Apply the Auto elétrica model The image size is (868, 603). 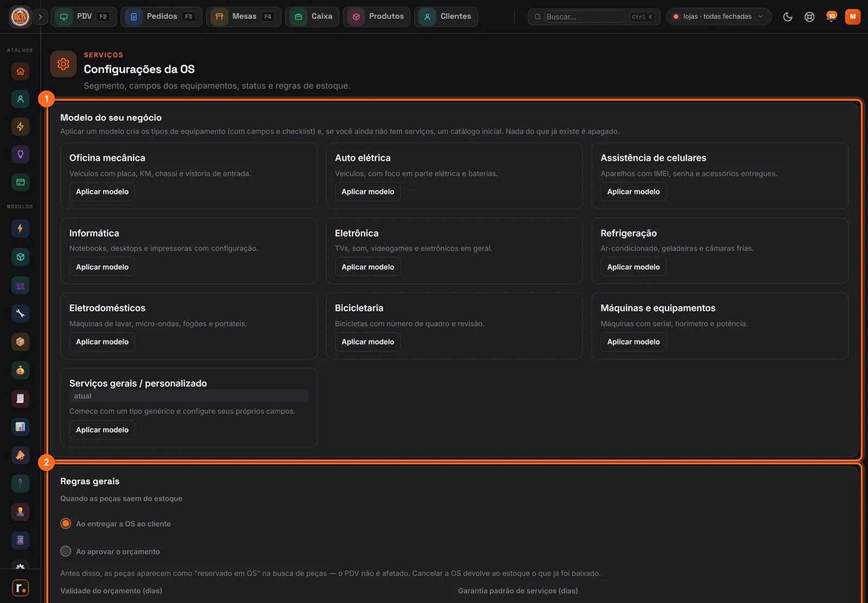368,192
